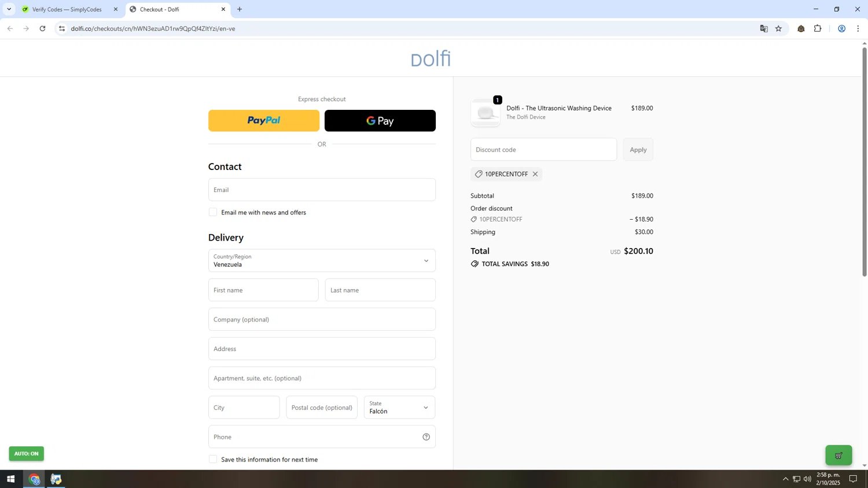This screenshot has height=488, width=868.
Task: Click the Order discount label
Action: (x=491, y=208)
